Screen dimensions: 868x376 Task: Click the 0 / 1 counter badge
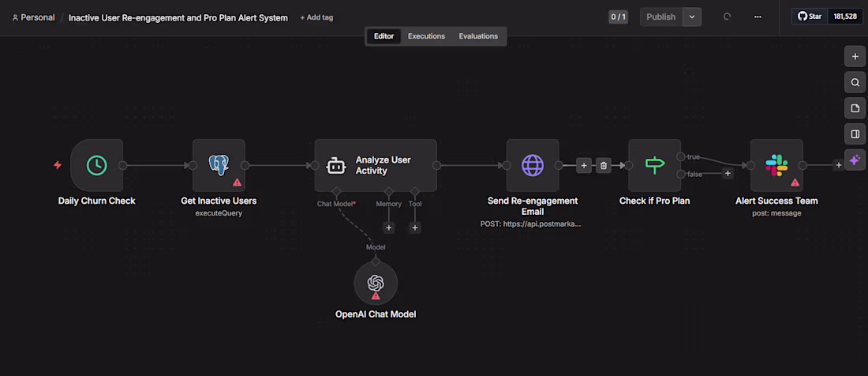[x=618, y=17]
